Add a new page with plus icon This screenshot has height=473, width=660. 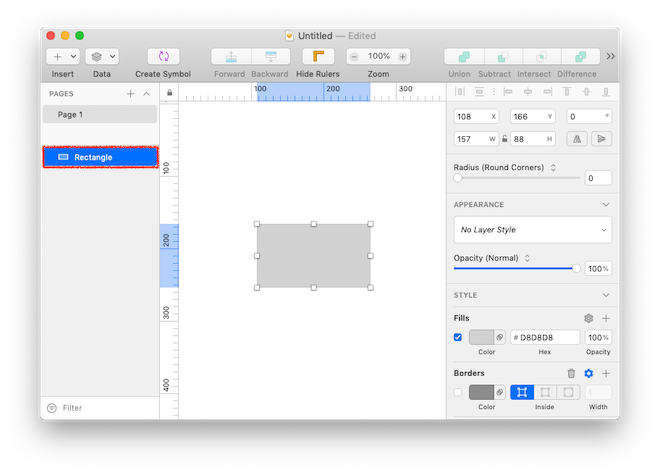130,94
